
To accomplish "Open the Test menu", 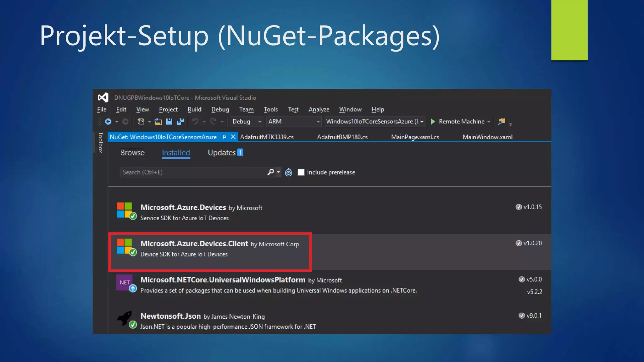I will point(293,109).
